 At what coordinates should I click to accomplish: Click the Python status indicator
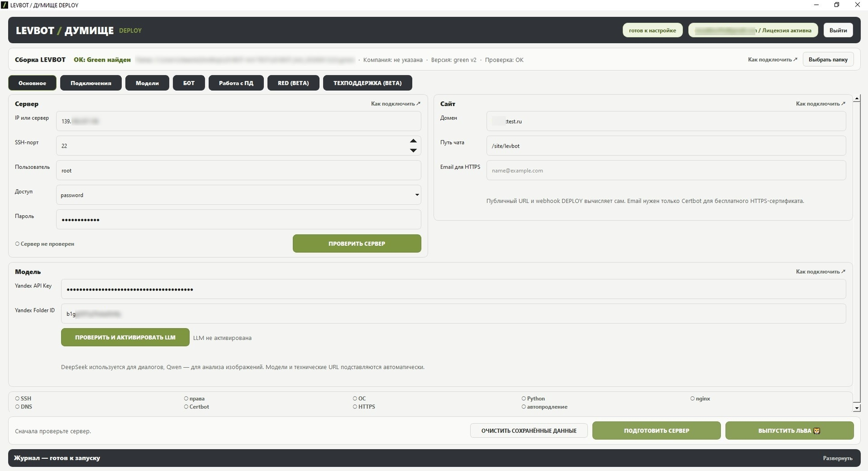pyautogui.click(x=533, y=399)
